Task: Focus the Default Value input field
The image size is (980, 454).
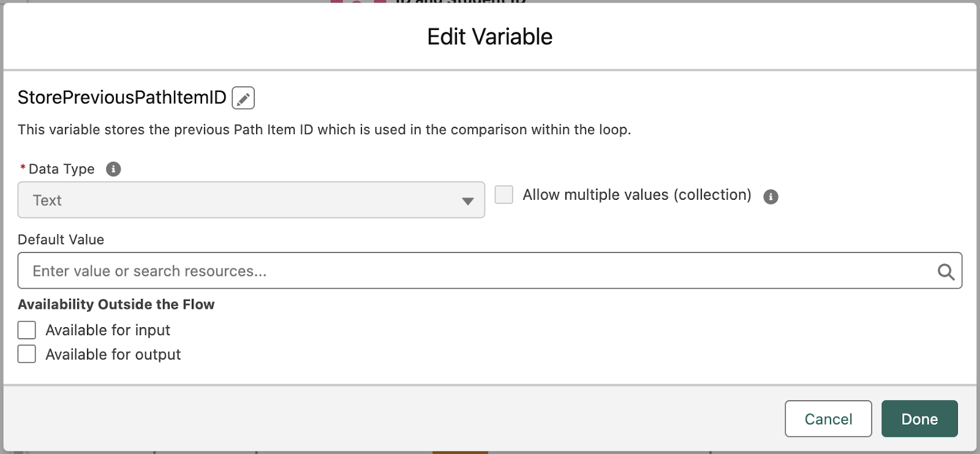Action: [x=490, y=271]
